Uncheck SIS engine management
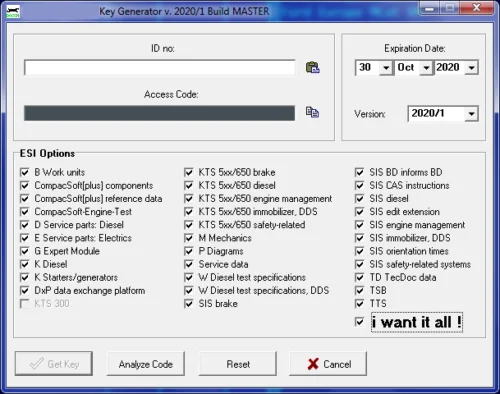This screenshot has height=394, width=500. click(x=359, y=225)
